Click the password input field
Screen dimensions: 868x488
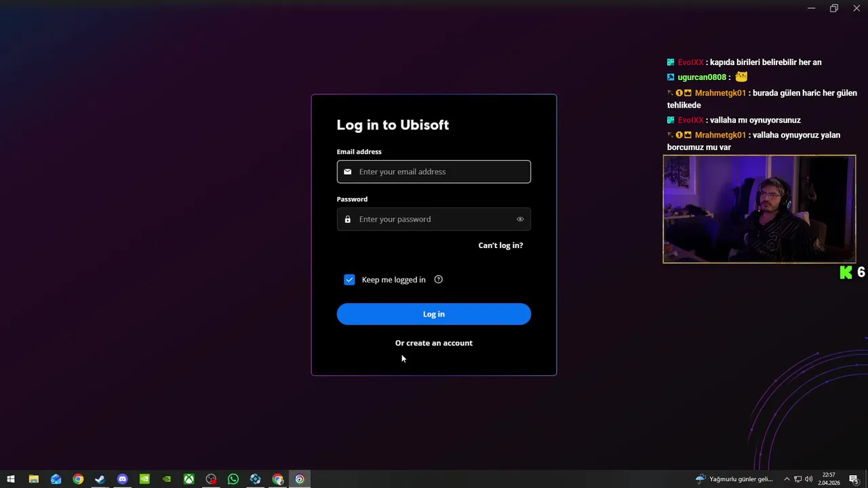[434, 219]
